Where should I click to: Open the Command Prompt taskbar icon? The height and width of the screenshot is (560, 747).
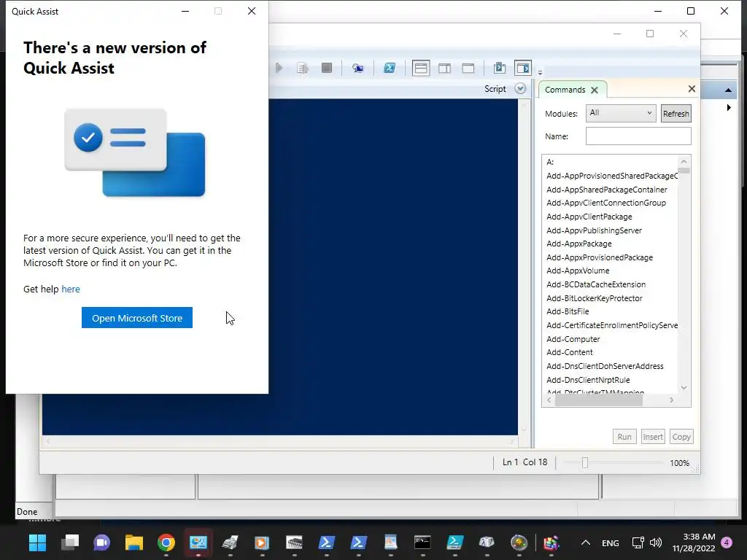click(422, 542)
